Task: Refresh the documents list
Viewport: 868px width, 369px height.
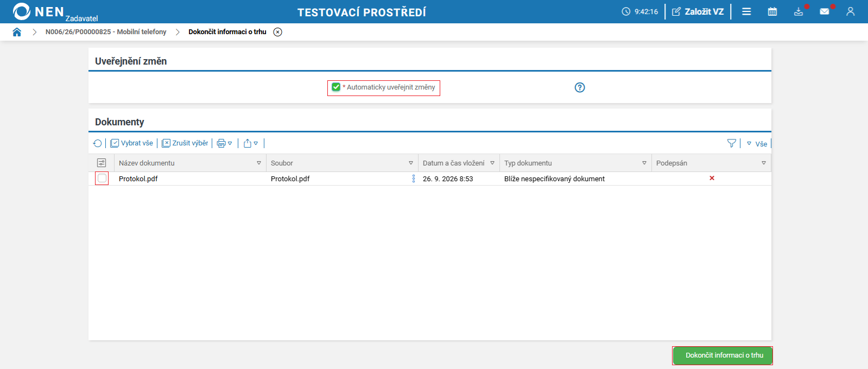Action: (x=97, y=143)
